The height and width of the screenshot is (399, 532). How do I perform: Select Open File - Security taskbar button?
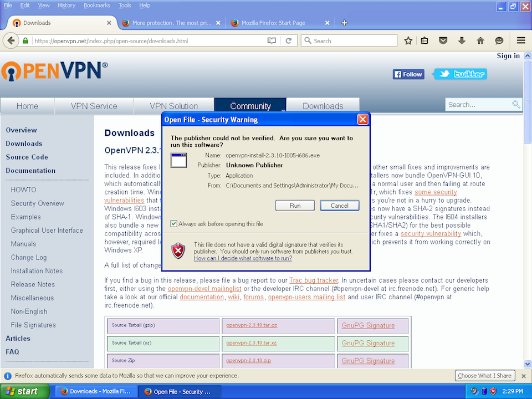coord(180,392)
